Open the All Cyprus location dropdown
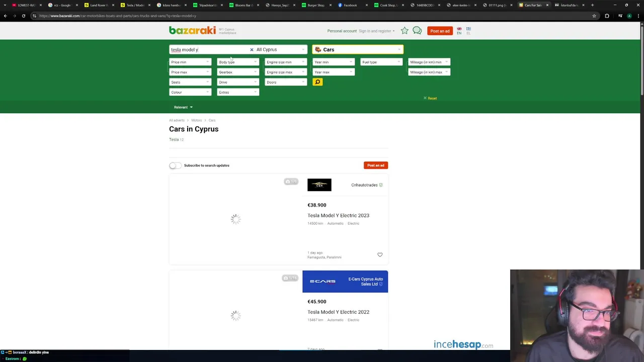Screen dimensions: 644x362 [281, 49]
